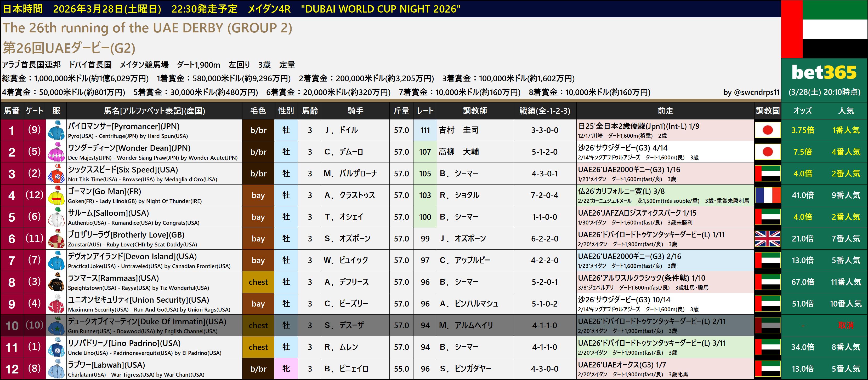
Task: Click the UK flag in Brotherly Love's row
Action: [767, 239]
